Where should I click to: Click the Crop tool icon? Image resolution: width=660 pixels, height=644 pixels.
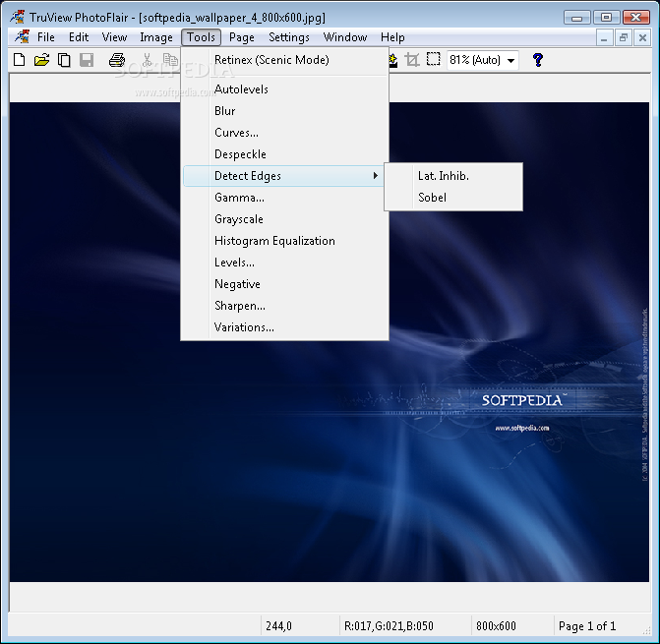(x=412, y=60)
